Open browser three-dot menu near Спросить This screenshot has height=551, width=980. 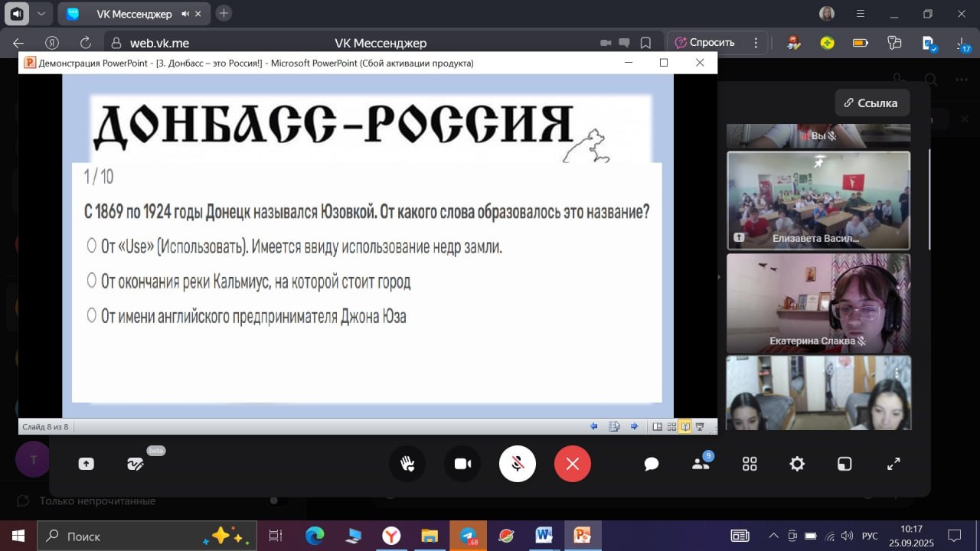click(756, 43)
